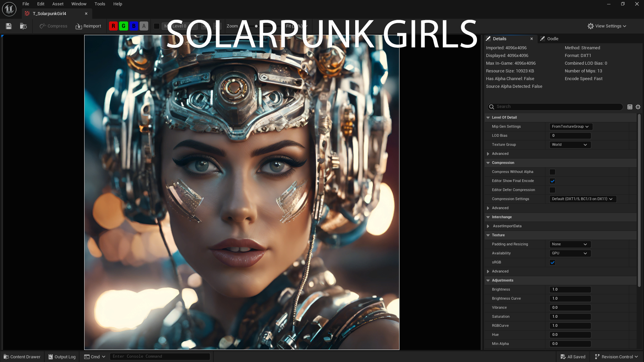Expand Advanced under Texture section

click(488, 271)
